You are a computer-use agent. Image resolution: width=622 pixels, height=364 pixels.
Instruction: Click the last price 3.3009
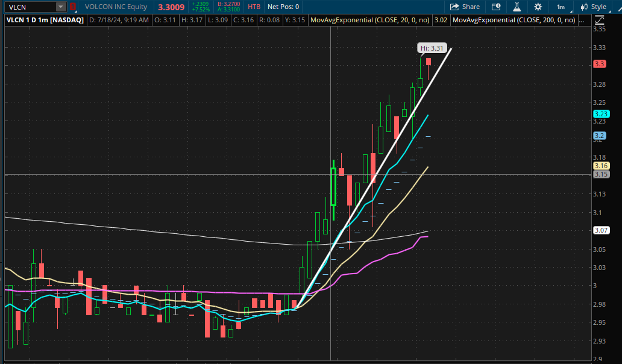(x=171, y=7)
